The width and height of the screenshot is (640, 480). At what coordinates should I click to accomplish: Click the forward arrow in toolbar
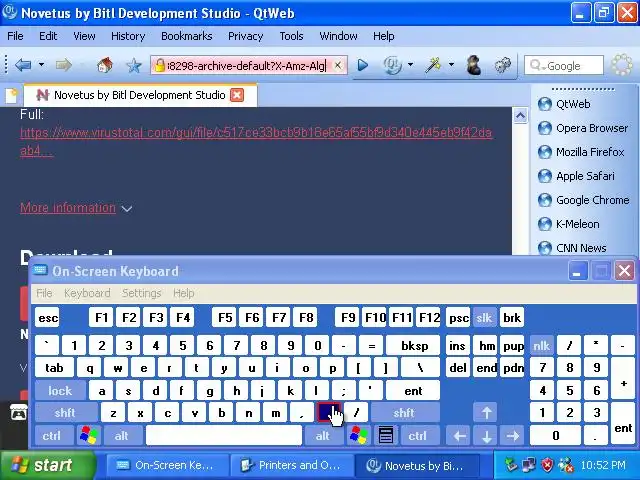64,65
